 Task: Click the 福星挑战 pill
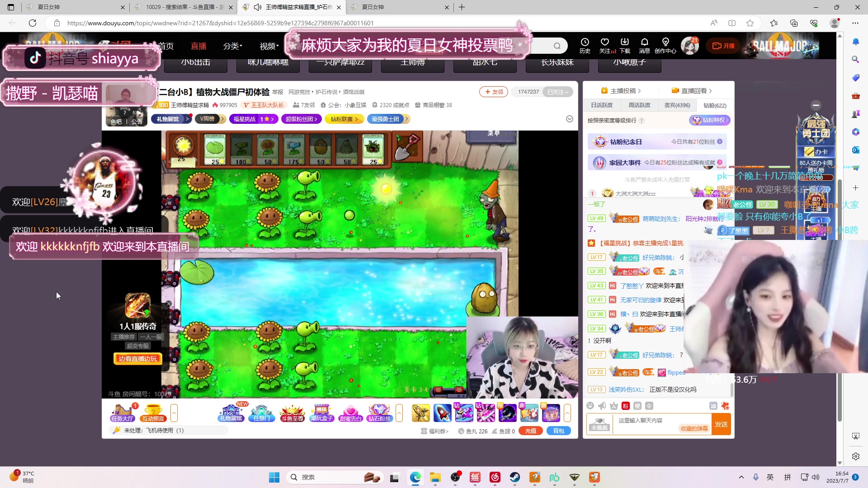point(254,119)
